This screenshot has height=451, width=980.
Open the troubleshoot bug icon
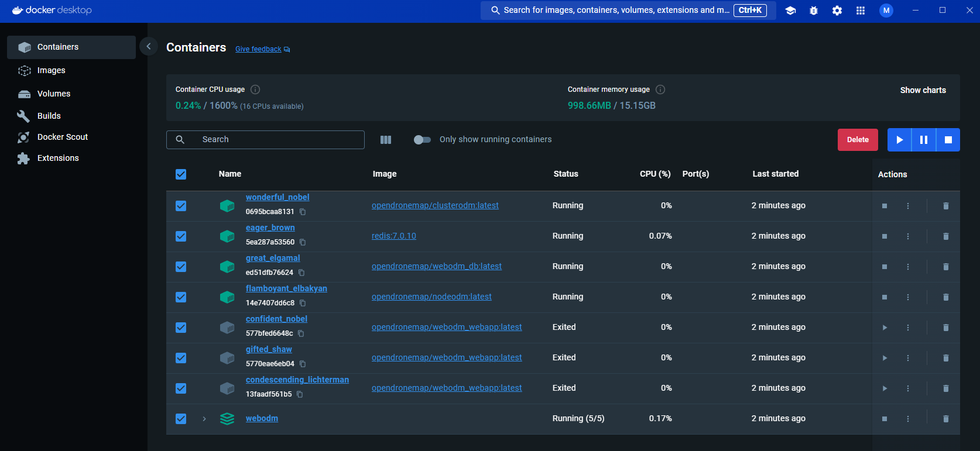tap(814, 11)
